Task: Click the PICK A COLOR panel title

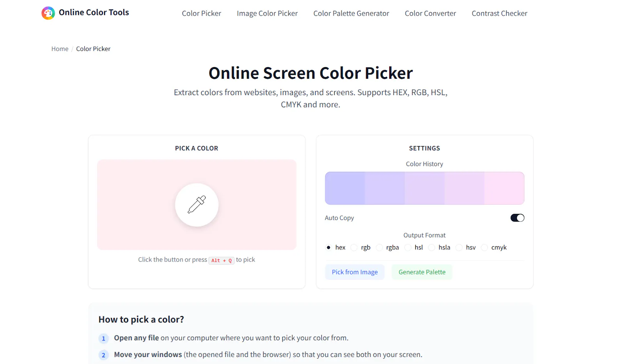Action: point(197,148)
